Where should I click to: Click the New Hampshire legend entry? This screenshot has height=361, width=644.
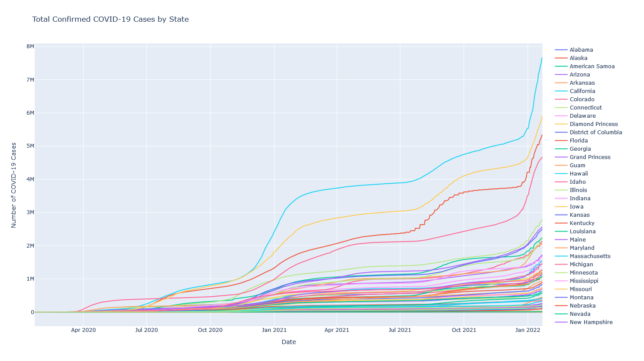click(x=591, y=322)
